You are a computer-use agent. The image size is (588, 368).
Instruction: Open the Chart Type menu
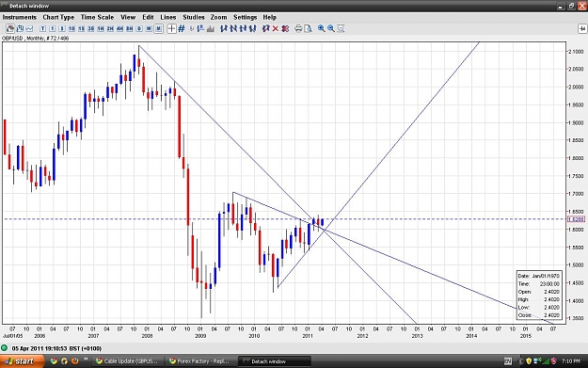pos(58,17)
